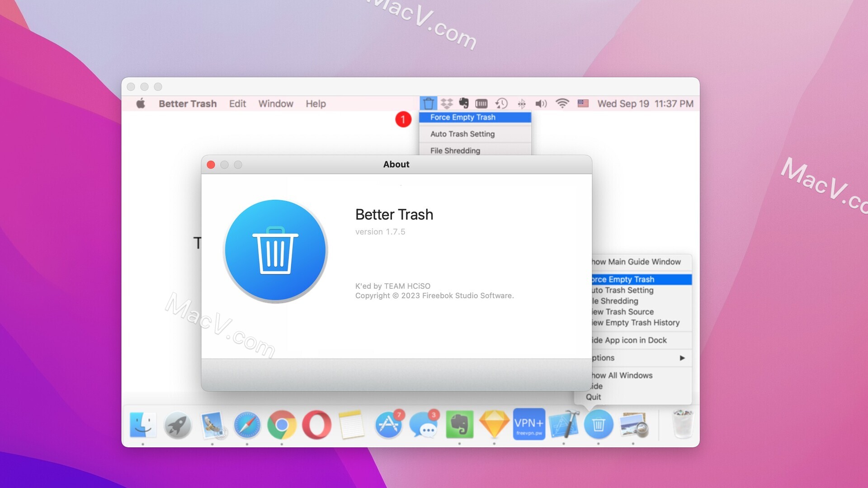Click the large Better Trash logo in About
The image size is (868, 488).
click(x=276, y=250)
